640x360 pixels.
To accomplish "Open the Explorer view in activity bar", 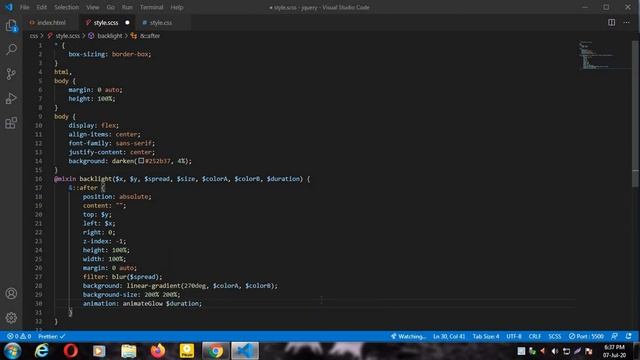I will (x=11, y=26).
